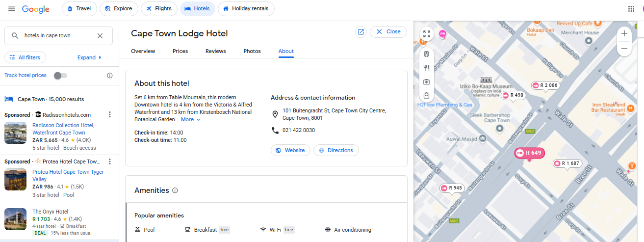Expand the filters panel
Image resolution: width=644 pixels, height=242 pixels.
(90, 57)
